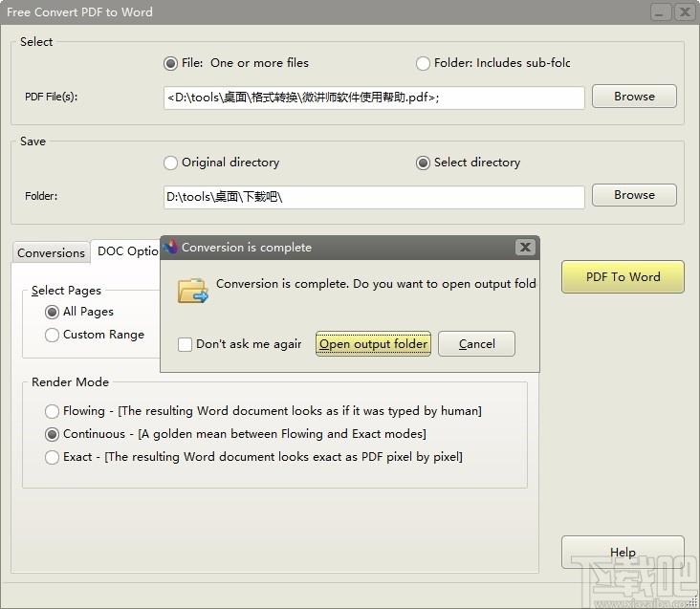
Task: Switch to the Conversions tab
Action: point(51,253)
